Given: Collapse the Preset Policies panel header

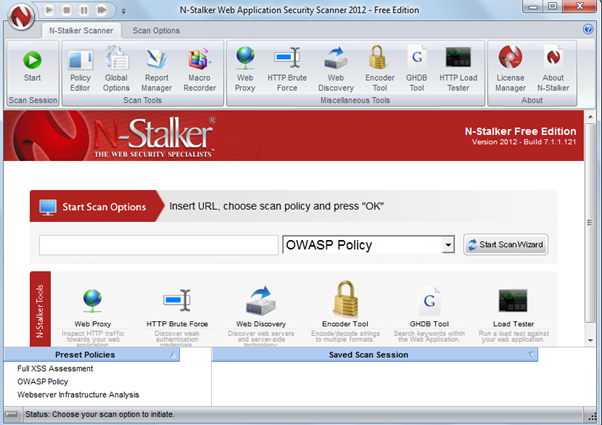Looking at the screenshot, I should (173, 355).
